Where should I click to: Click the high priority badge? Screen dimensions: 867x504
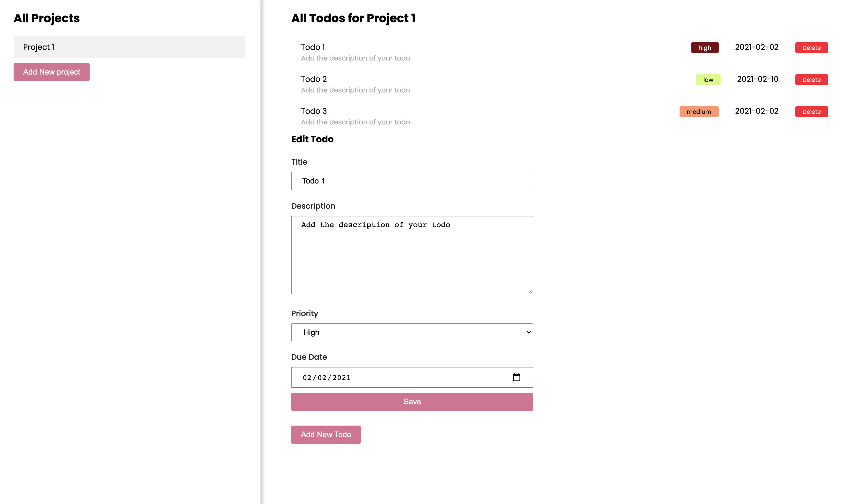[x=704, y=48]
